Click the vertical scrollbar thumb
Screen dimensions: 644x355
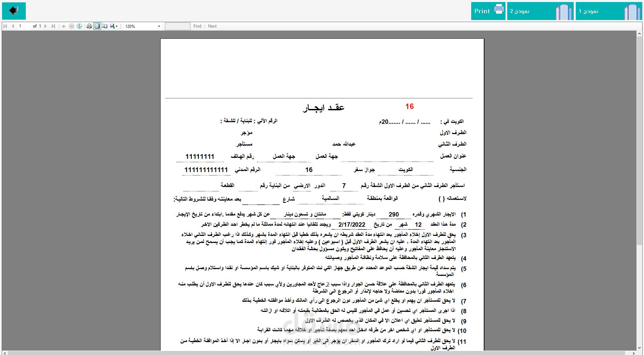[639, 141]
